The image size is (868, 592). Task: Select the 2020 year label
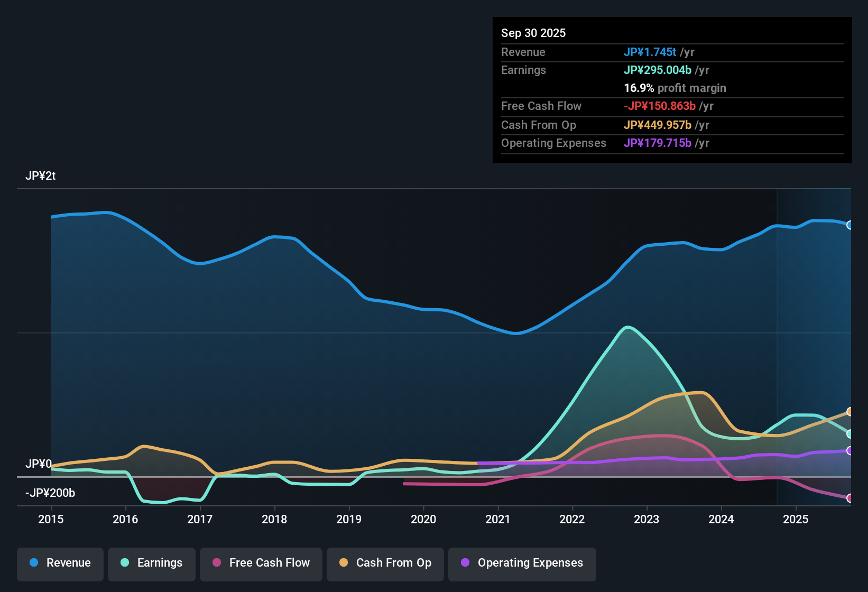[x=423, y=520]
